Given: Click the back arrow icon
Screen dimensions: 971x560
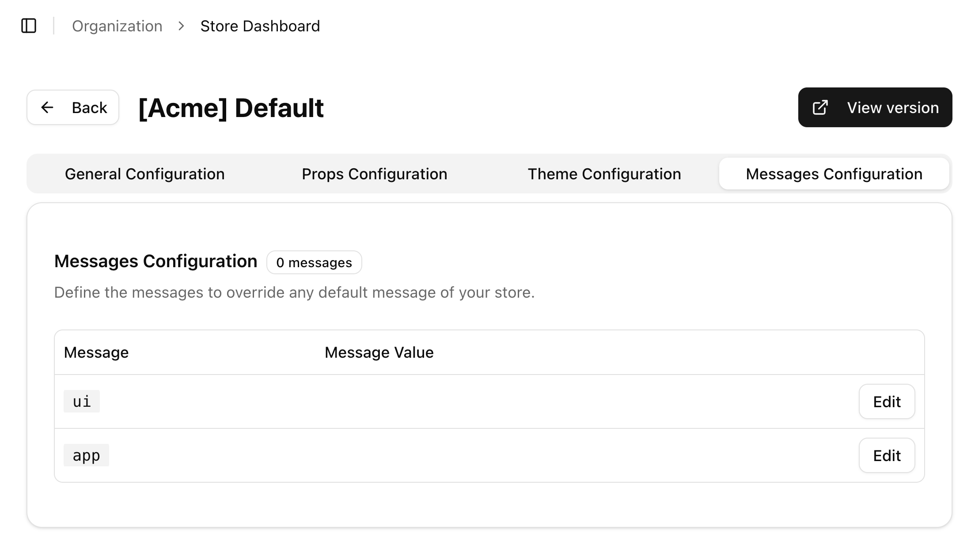Looking at the screenshot, I should (47, 107).
